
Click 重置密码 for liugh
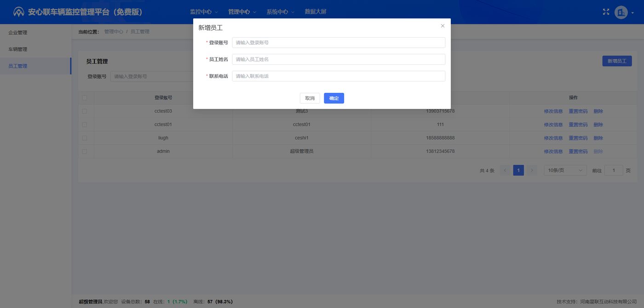click(578, 138)
